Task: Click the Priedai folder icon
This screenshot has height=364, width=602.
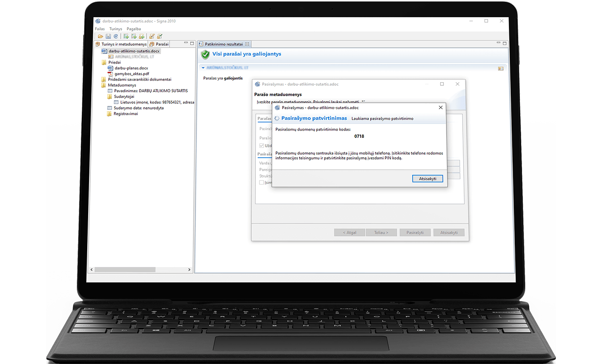Action: tap(104, 62)
